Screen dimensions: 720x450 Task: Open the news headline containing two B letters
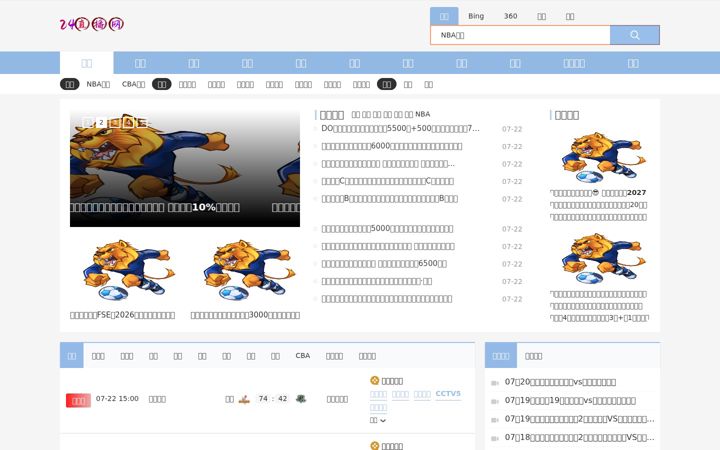(x=389, y=198)
